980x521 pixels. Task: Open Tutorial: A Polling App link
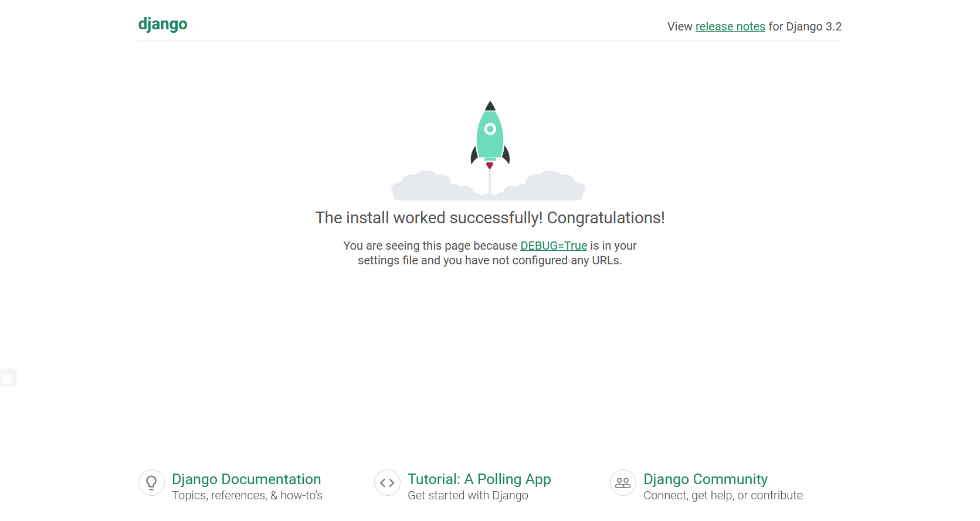(x=479, y=479)
